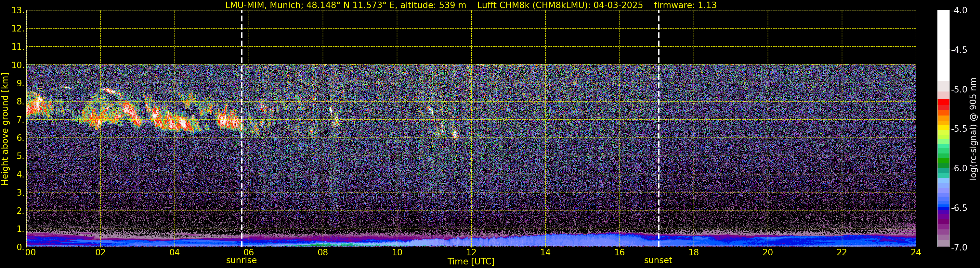Image resolution: width=980 pixels, height=268 pixels.
Task: Click the 'Height above ground [km]' axis label
Action: point(5,129)
